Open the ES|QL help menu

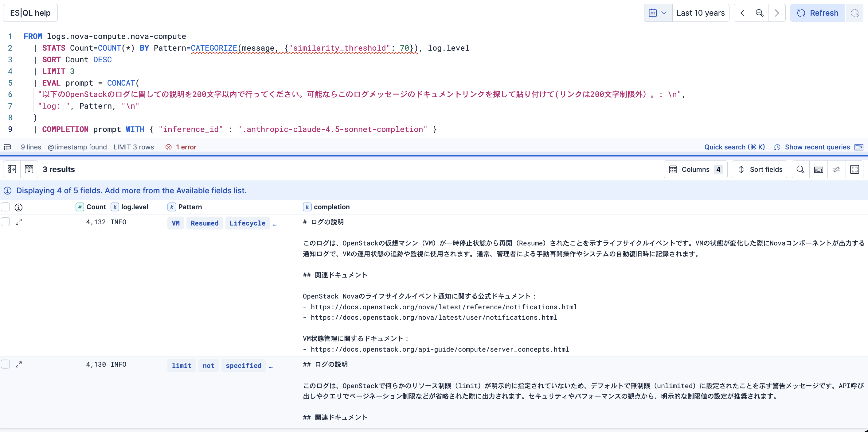pyautogui.click(x=30, y=13)
